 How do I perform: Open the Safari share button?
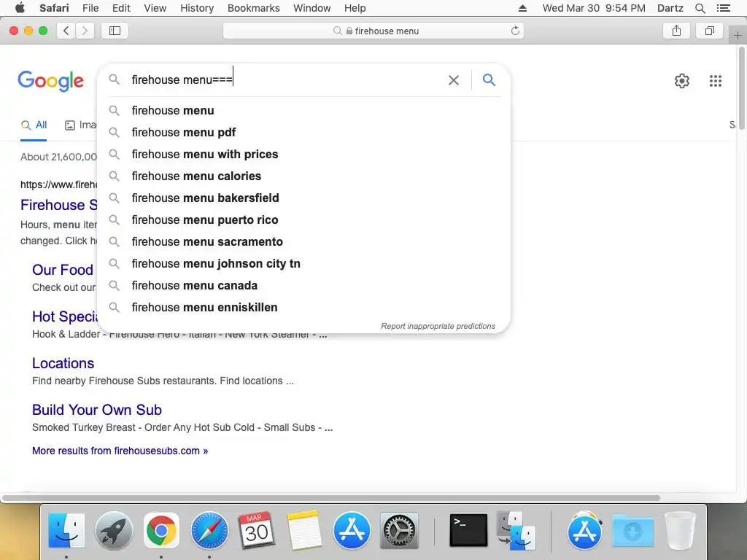676,31
